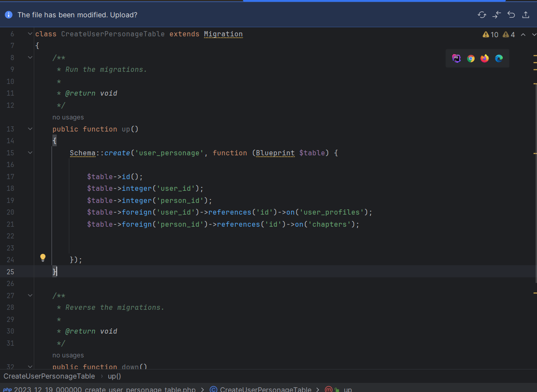Image resolution: width=537 pixels, height=392 pixels.
Task: Click the 4 weak warnings indicator
Action: [508, 35]
